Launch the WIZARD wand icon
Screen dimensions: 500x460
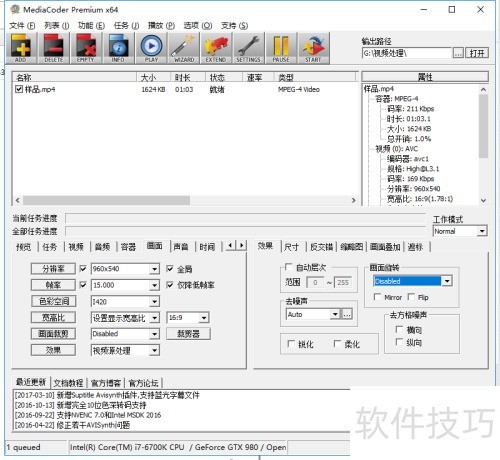click(x=183, y=48)
